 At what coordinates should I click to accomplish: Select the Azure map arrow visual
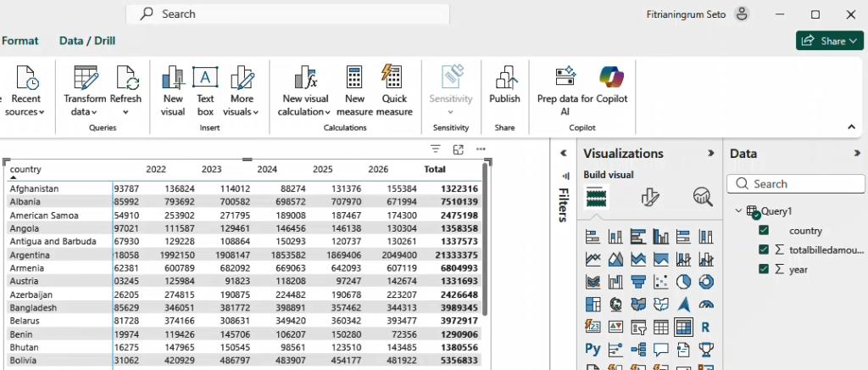684,304
